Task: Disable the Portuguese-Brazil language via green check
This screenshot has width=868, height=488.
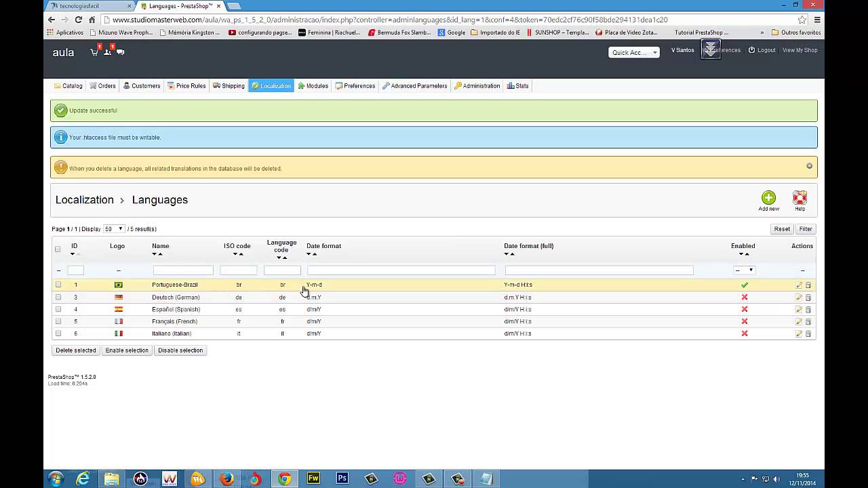Action: click(x=744, y=285)
